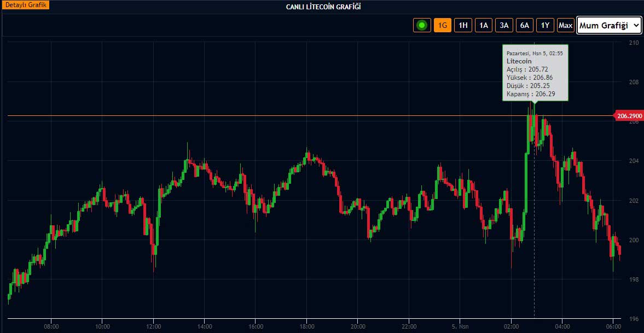Switch to the 3A three-month range
The image size is (644, 333).
click(x=504, y=25)
